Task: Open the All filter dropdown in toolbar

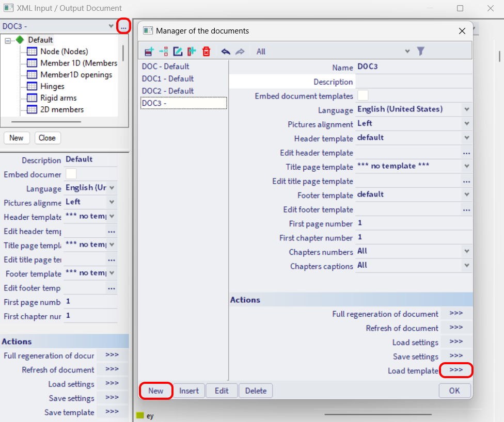Action: point(407,51)
